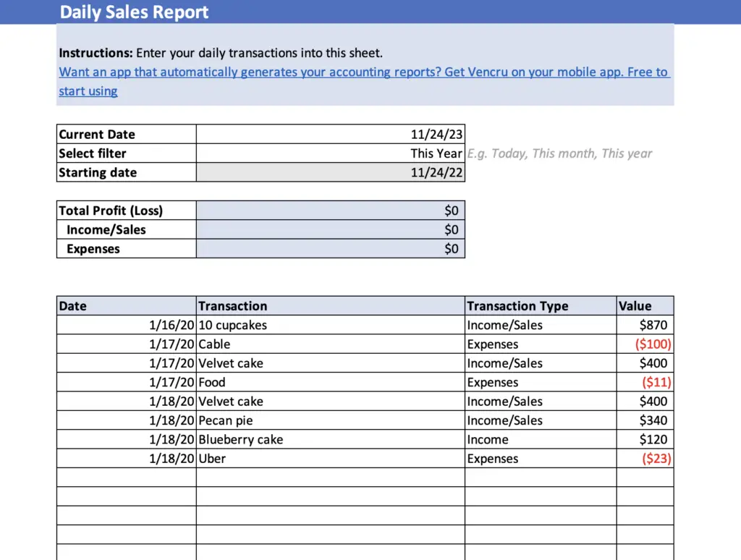Select the Cable transaction cell

click(330, 344)
